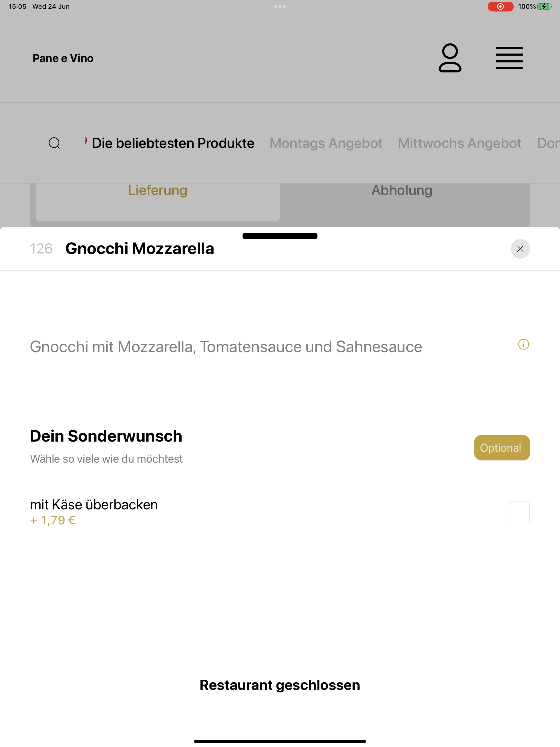
Task: Open the user profile icon
Action: 450,58
